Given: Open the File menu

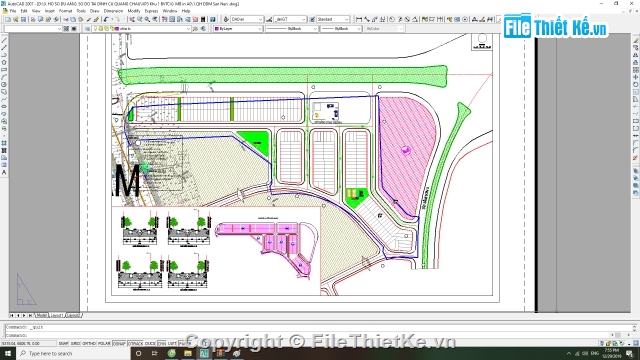Looking at the screenshot, I should point(13,11).
